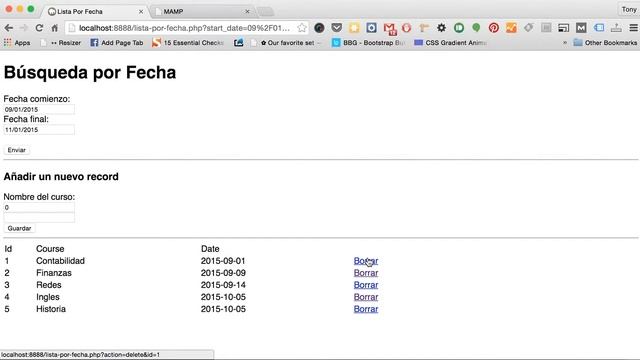Close the Lista Por Fecha tab
Image resolution: width=640 pixels, height=360 pixels.
(141, 11)
